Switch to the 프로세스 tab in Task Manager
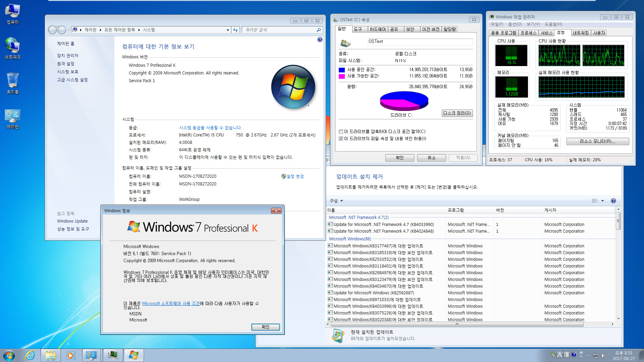 click(529, 33)
